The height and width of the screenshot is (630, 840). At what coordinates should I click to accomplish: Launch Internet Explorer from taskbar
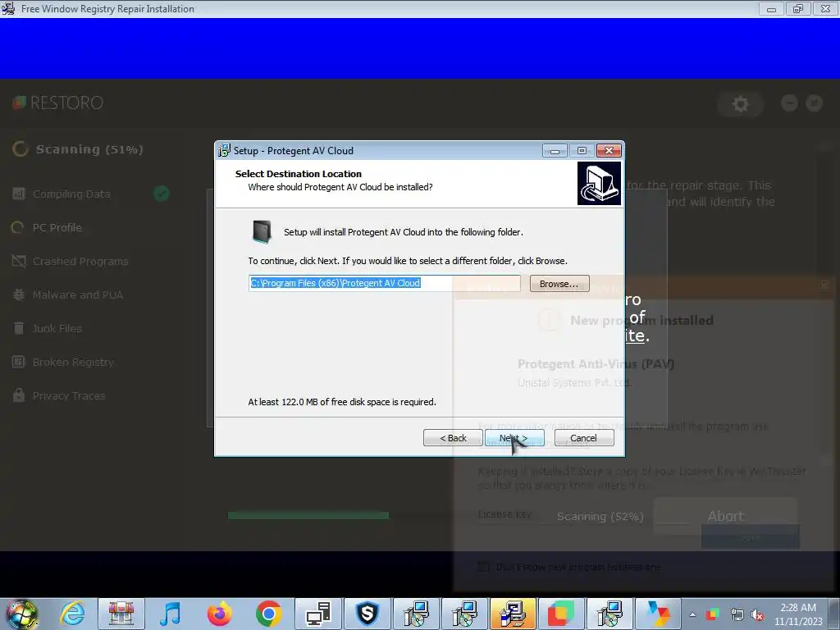[72, 614]
